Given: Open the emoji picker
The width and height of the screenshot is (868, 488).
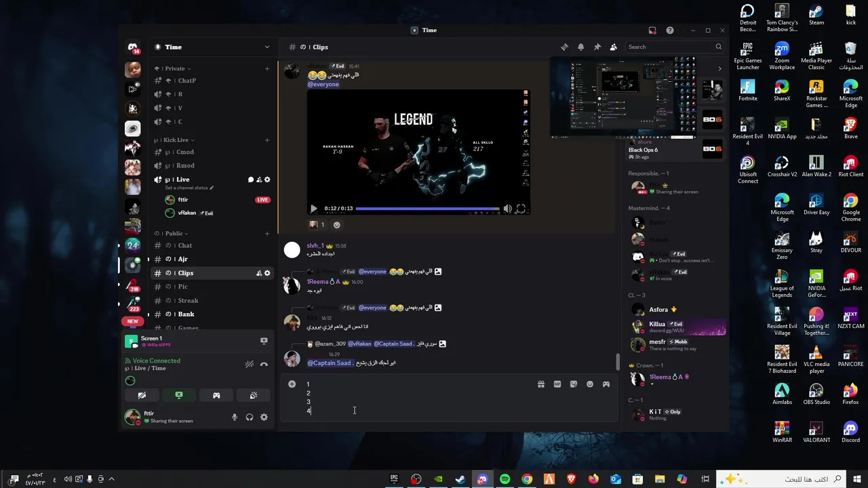Looking at the screenshot, I should [590, 384].
